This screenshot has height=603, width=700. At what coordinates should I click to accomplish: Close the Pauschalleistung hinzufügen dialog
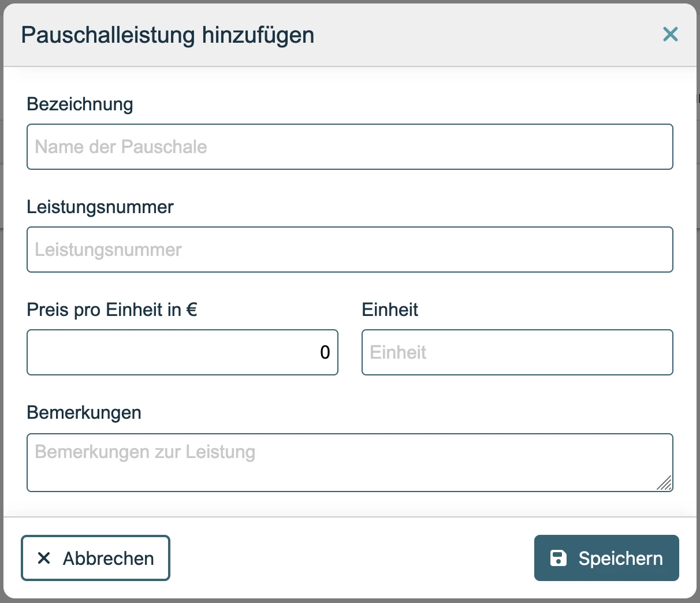(x=670, y=34)
